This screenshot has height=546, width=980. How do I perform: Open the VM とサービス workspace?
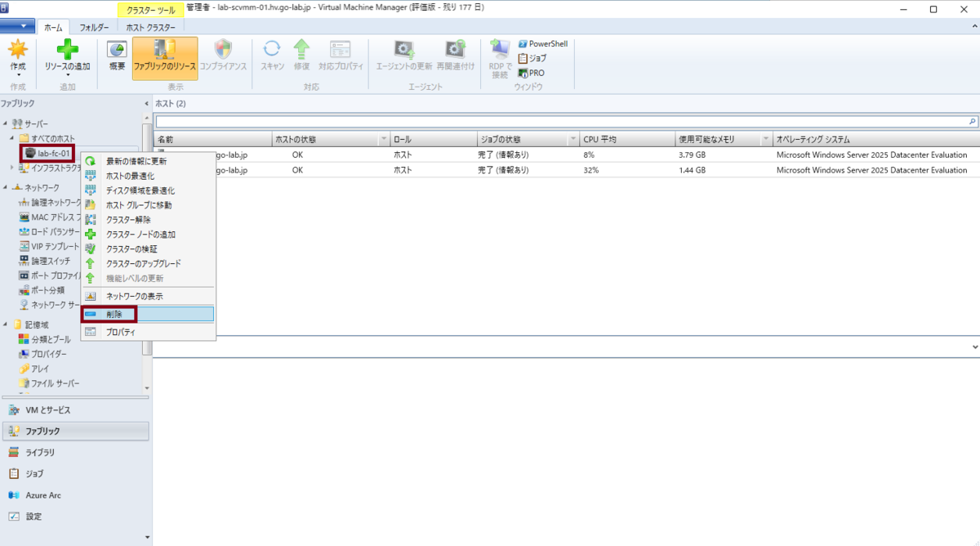click(75, 409)
